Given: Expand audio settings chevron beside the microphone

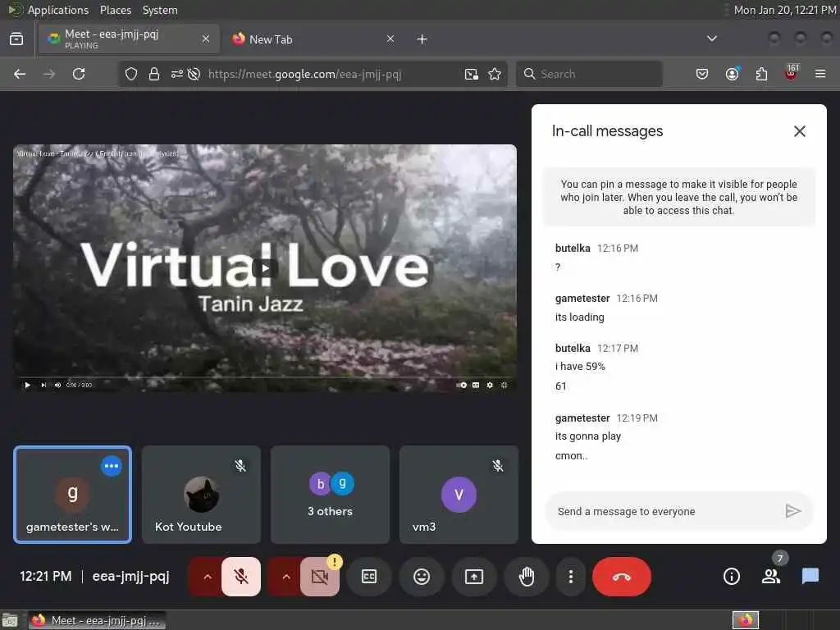Looking at the screenshot, I should point(208,577).
